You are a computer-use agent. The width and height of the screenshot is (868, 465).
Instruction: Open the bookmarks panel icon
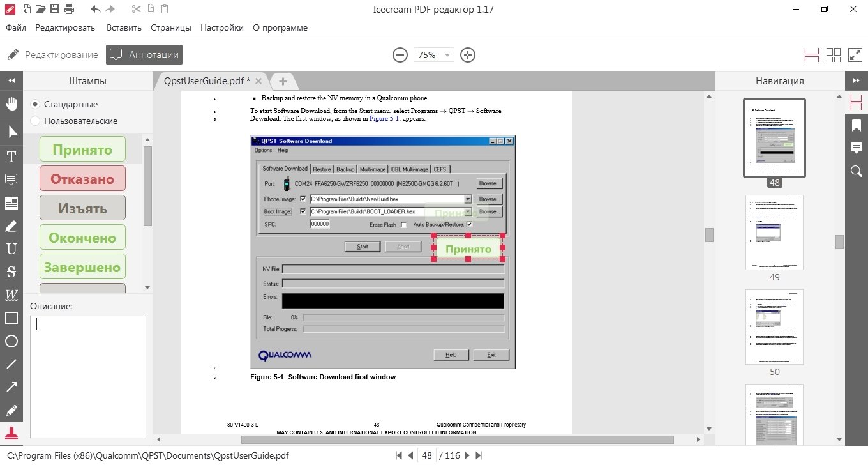pos(857,125)
